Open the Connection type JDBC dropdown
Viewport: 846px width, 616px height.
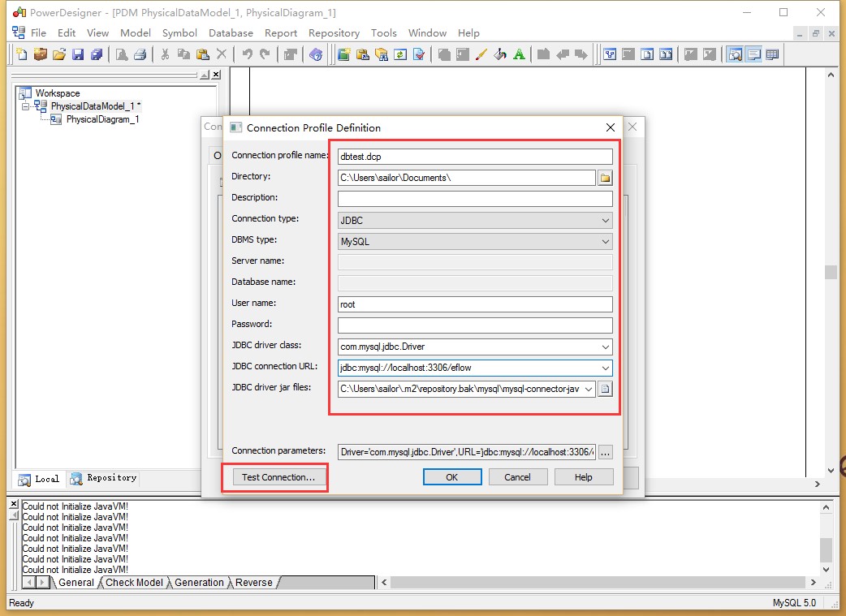(606, 220)
